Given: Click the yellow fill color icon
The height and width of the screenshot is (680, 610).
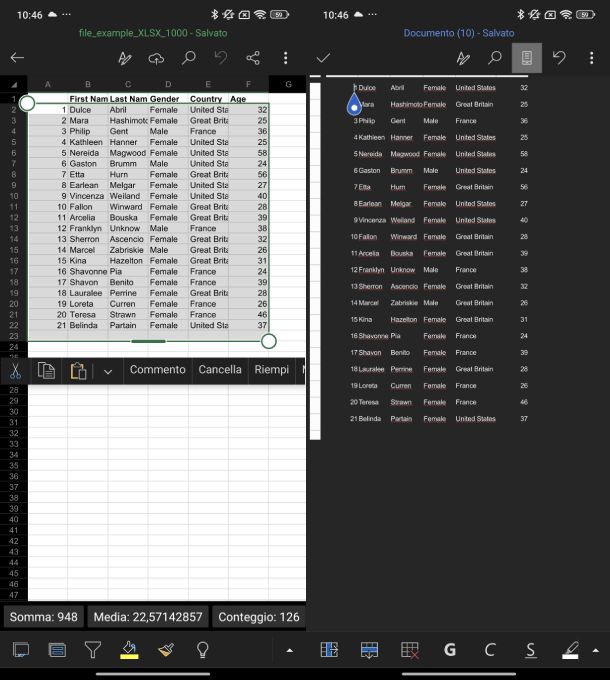Looking at the screenshot, I should click(129, 650).
